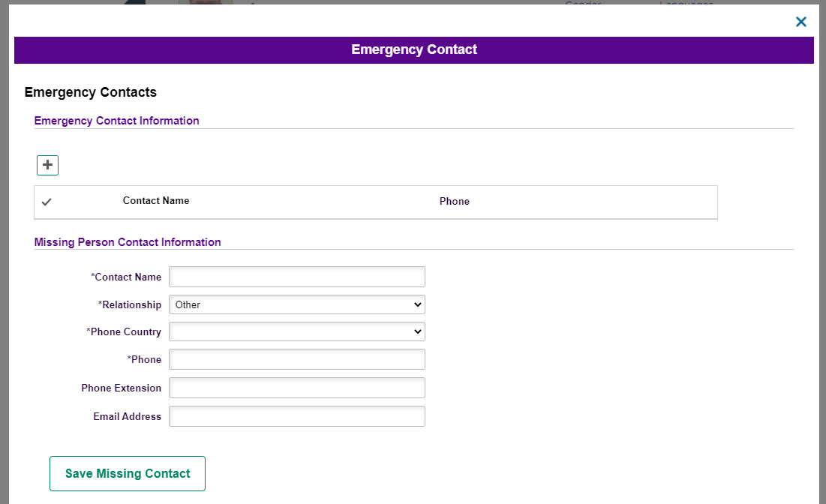
Task: Click the checkmark icon in table header
Action: pyautogui.click(x=47, y=202)
